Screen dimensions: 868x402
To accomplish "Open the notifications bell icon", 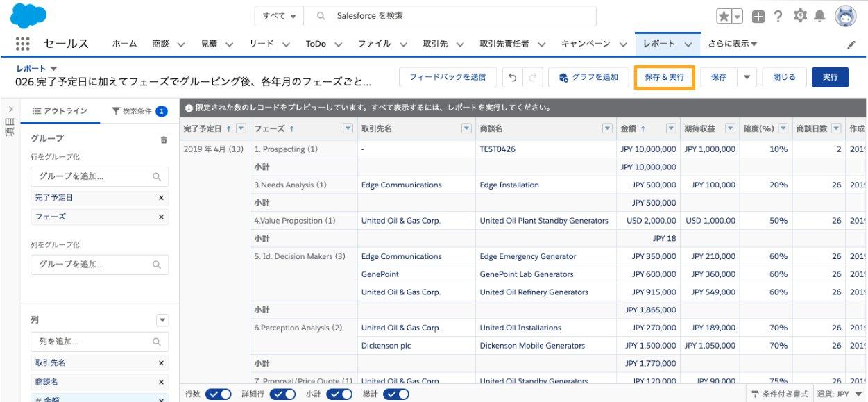I will [x=819, y=15].
